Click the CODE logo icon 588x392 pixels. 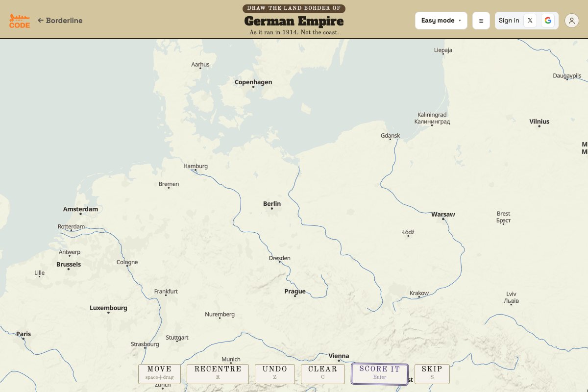(x=20, y=21)
